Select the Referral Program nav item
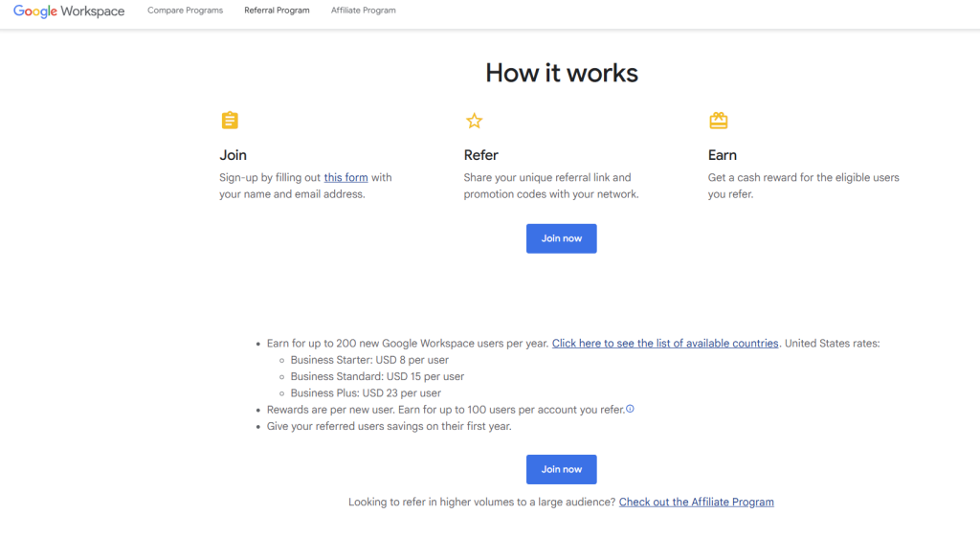This screenshot has width=980, height=537. point(277,11)
